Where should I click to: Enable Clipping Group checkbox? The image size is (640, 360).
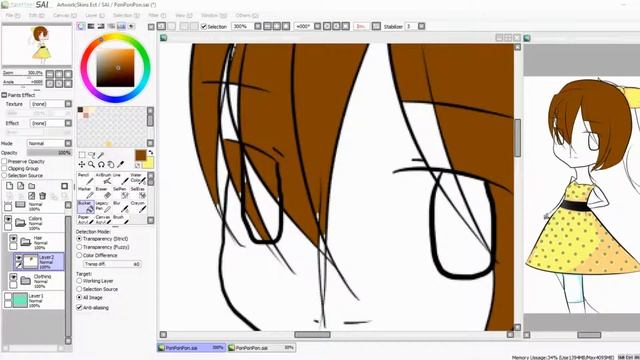pyautogui.click(x=4, y=169)
